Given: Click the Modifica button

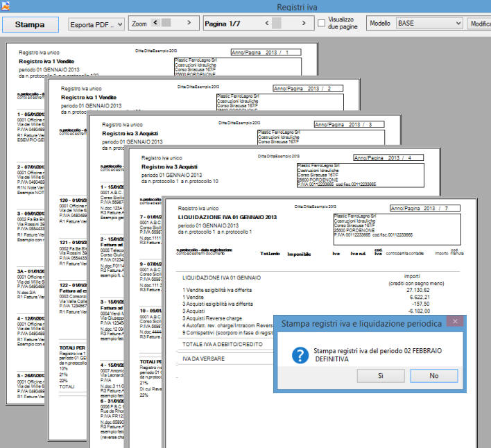Looking at the screenshot, I should tap(479, 24).
